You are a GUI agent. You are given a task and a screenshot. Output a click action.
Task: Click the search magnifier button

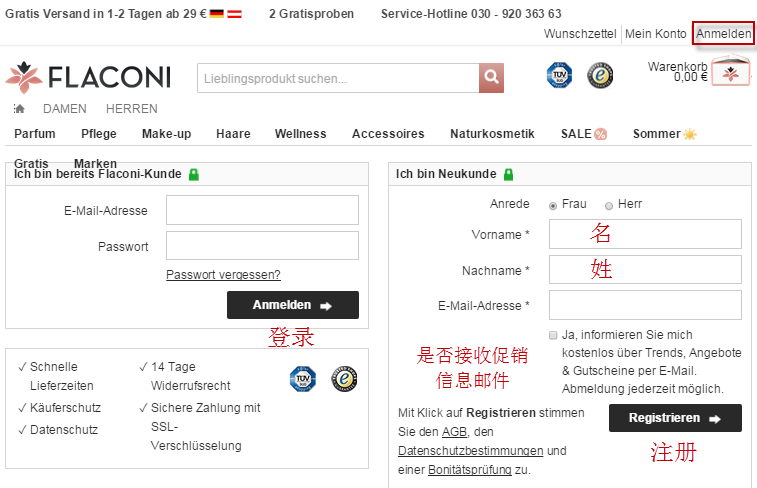[x=491, y=78]
